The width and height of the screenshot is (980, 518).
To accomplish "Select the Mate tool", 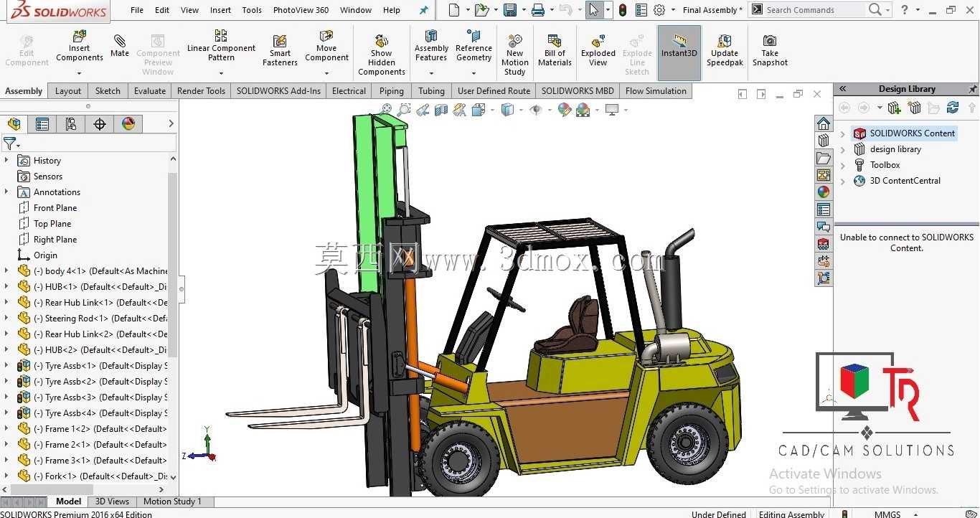I will (x=120, y=44).
